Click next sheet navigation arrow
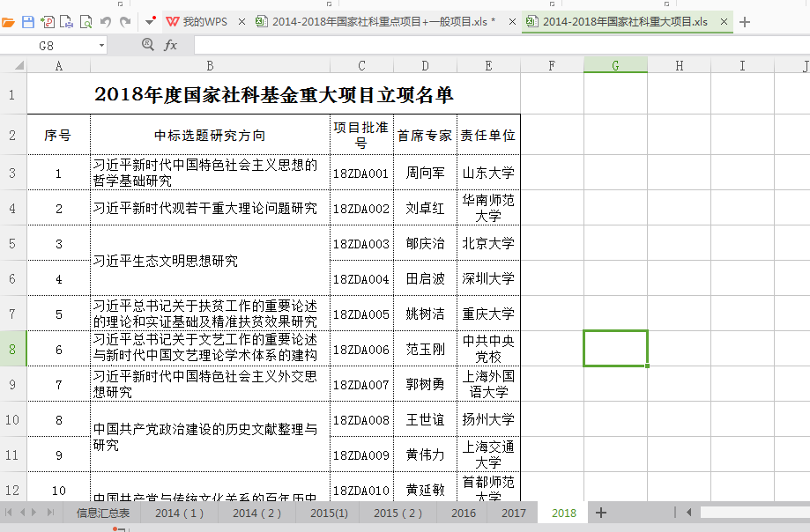 34,513
